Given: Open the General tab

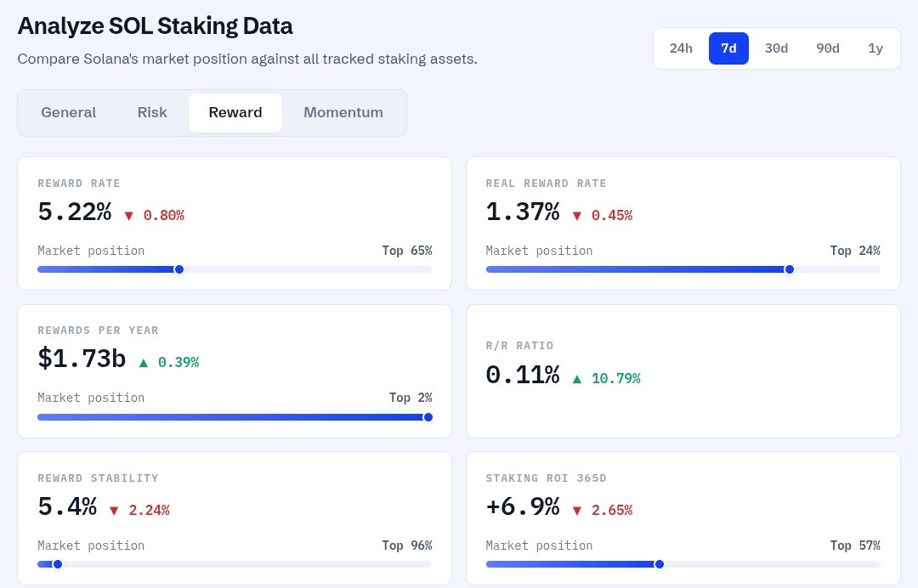Looking at the screenshot, I should pos(69,112).
